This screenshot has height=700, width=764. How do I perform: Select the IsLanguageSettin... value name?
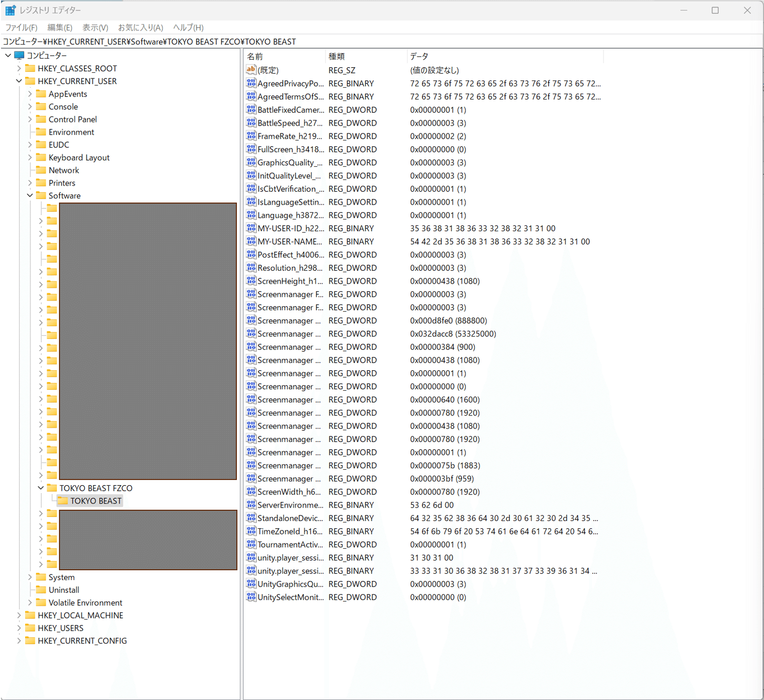[x=291, y=202]
